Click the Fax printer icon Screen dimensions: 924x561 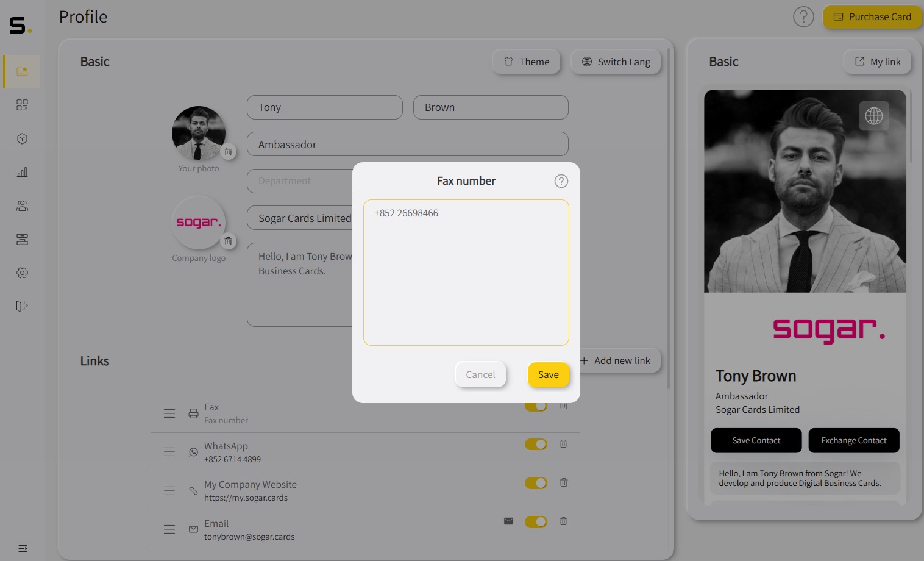(x=193, y=413)
